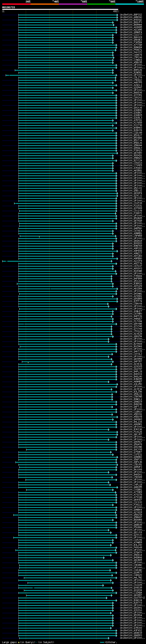This screenshot has height=644, width=146.
Task: Open hit UniRef100_A1DH95
Action: click(131, 27)
